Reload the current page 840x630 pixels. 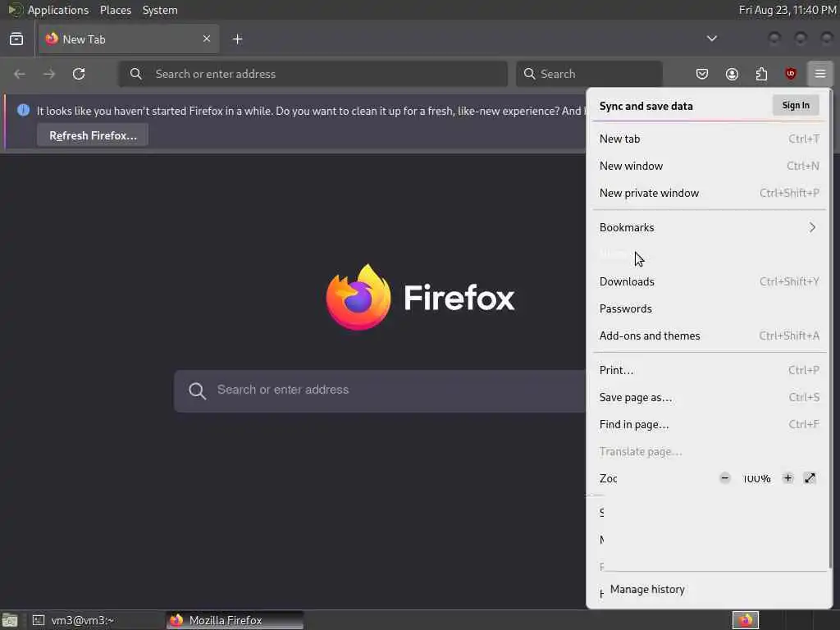79,74
